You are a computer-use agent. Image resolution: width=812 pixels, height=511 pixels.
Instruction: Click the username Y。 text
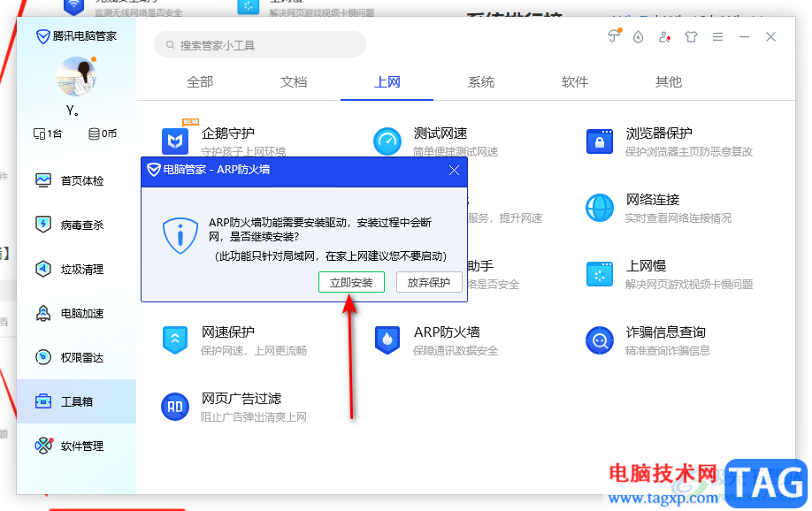(x=72, y=111)
